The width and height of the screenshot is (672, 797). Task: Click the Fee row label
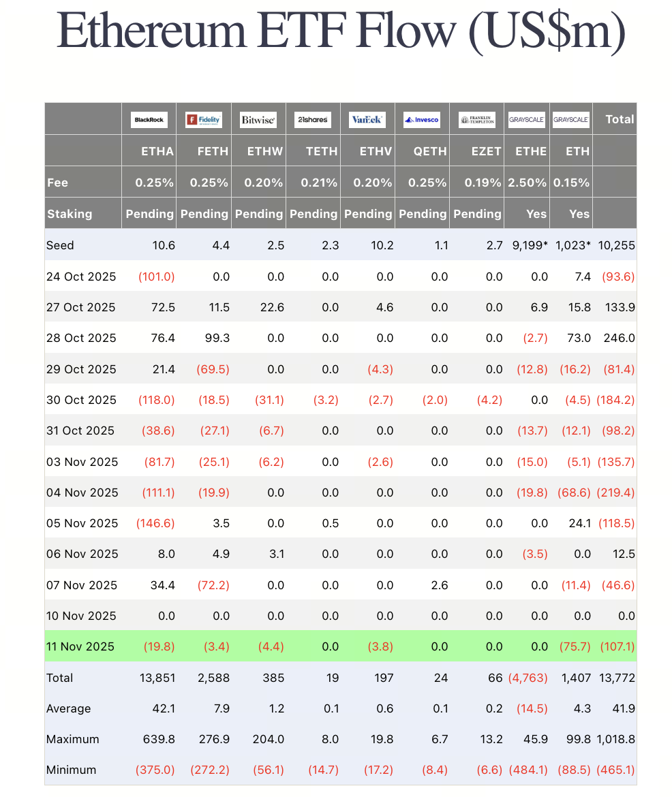click(58, 183)
